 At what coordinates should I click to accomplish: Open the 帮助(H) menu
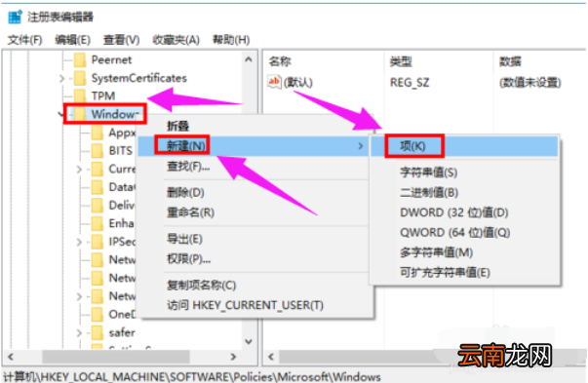231,40
